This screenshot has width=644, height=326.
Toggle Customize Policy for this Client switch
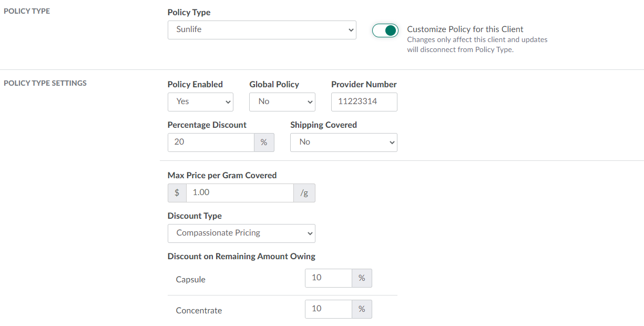(385, 30)
